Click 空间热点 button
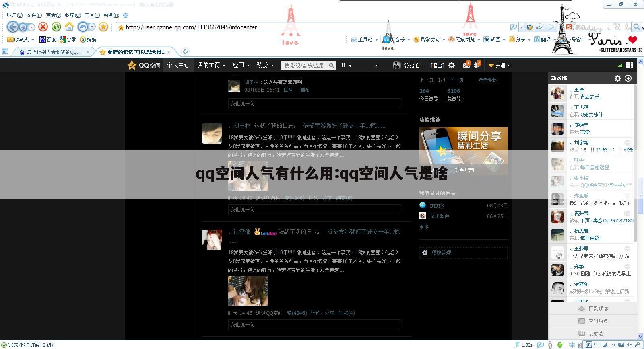Viewport: 644px width, 349px height. click(x=592, y=321)
